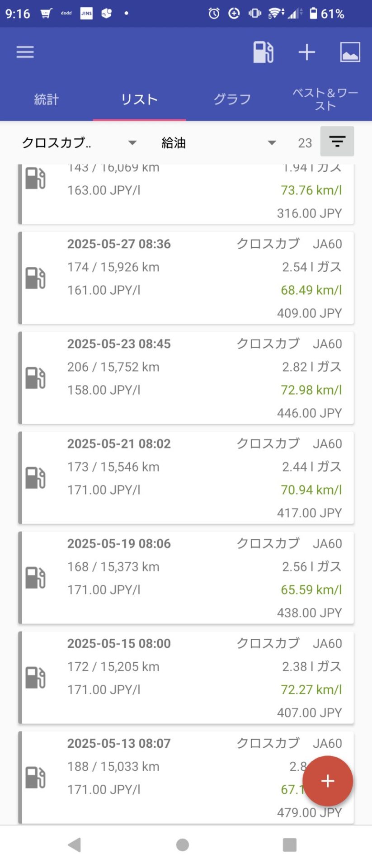372x868 pixels.
Task: Switch to the 統計 tab
Action: point(47,99)
